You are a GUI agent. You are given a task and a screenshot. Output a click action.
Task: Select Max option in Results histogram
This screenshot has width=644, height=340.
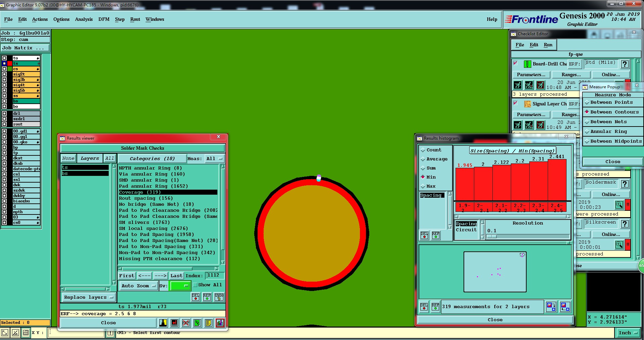[428, 186]
